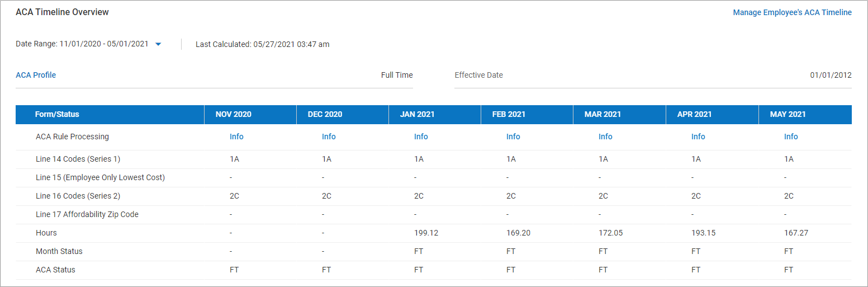Expand the Date Range dropdown arrow
Viewport: 868px width, 287px height.
click(x=158, y=44)
